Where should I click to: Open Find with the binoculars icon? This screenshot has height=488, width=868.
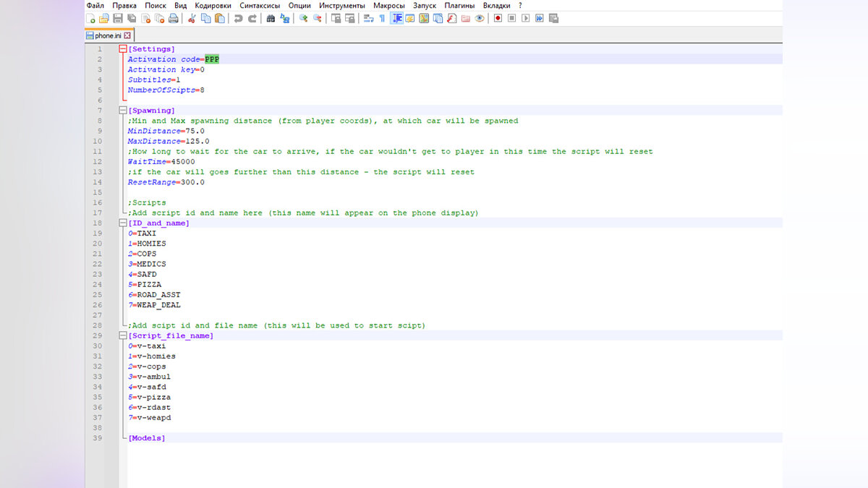[271, 18]
